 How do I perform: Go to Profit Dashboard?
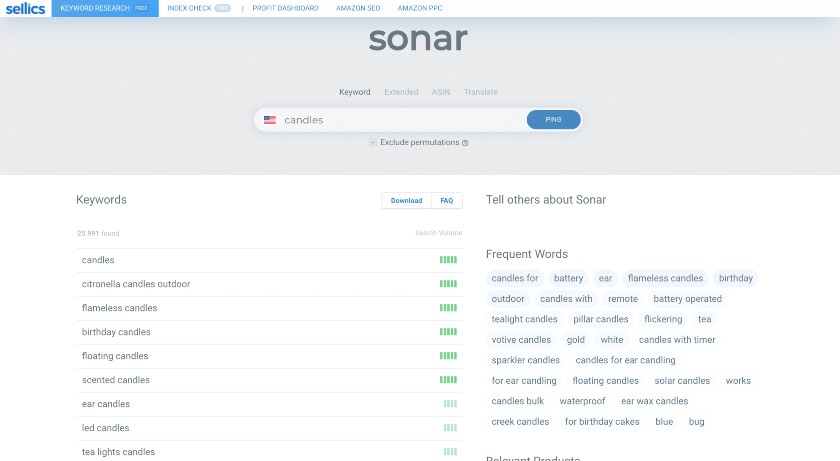click(x=286, y=8)
